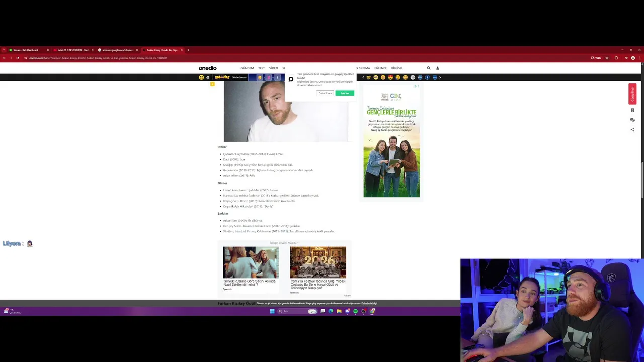Viewport: 644px width, 362px height.
Task: Open Chrome three-dot menu
Action: pos(639,58)
